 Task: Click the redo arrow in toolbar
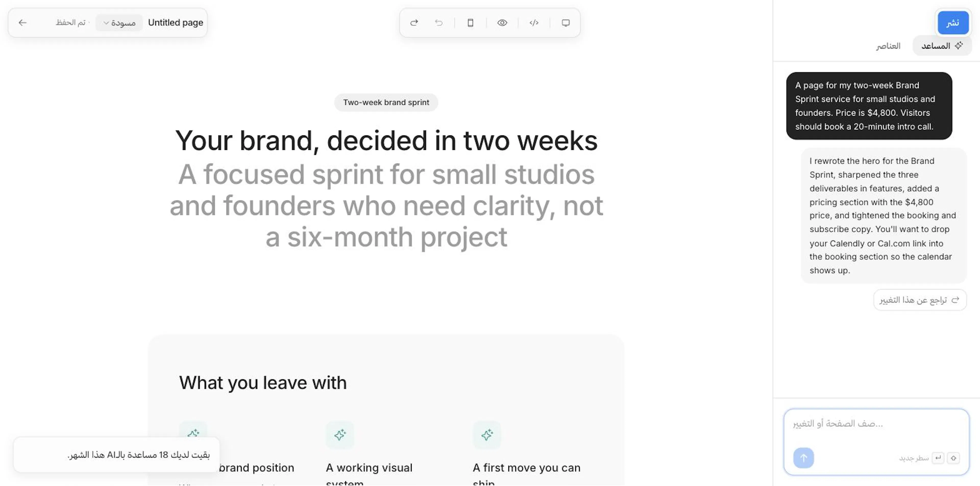click(x=414, y=23)
